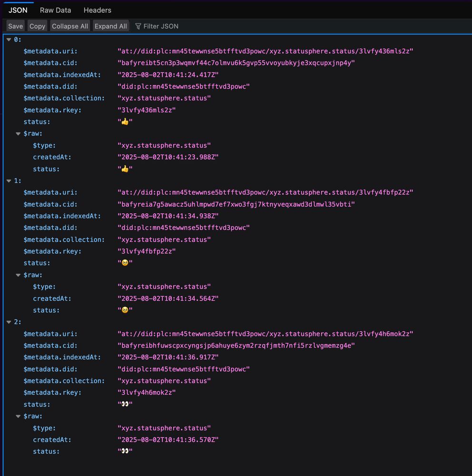This screenshot has width=472, height=476.
Task: Click eyes emoji status value in item 2
Action: (125, 404)
